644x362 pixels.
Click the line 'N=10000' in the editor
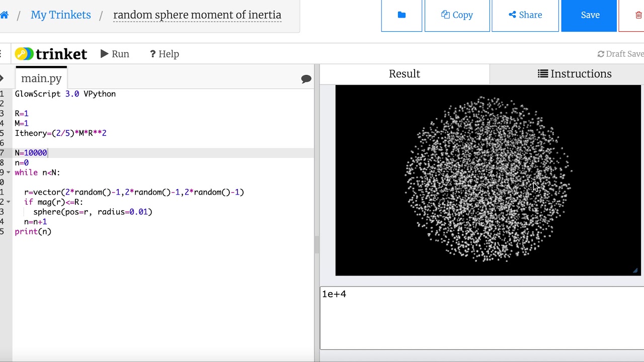click(31, 153)
